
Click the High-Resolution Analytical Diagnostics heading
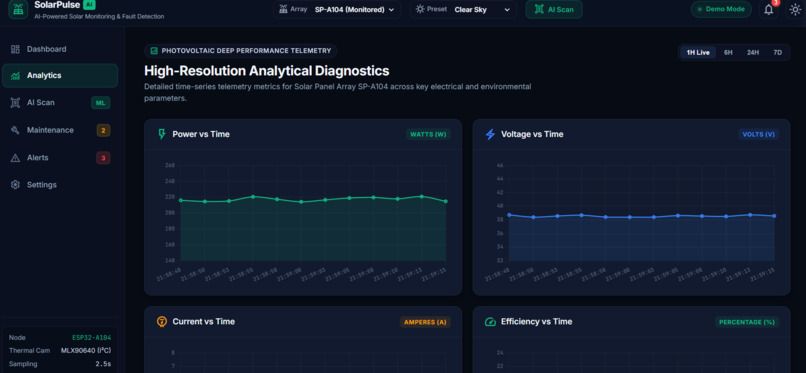pos(266,71)
